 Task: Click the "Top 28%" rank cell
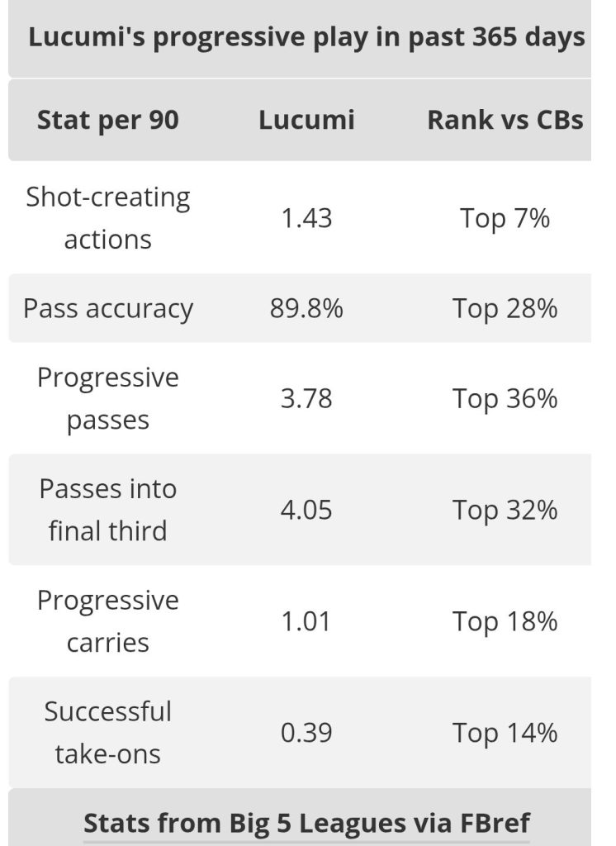coord(505,308)
